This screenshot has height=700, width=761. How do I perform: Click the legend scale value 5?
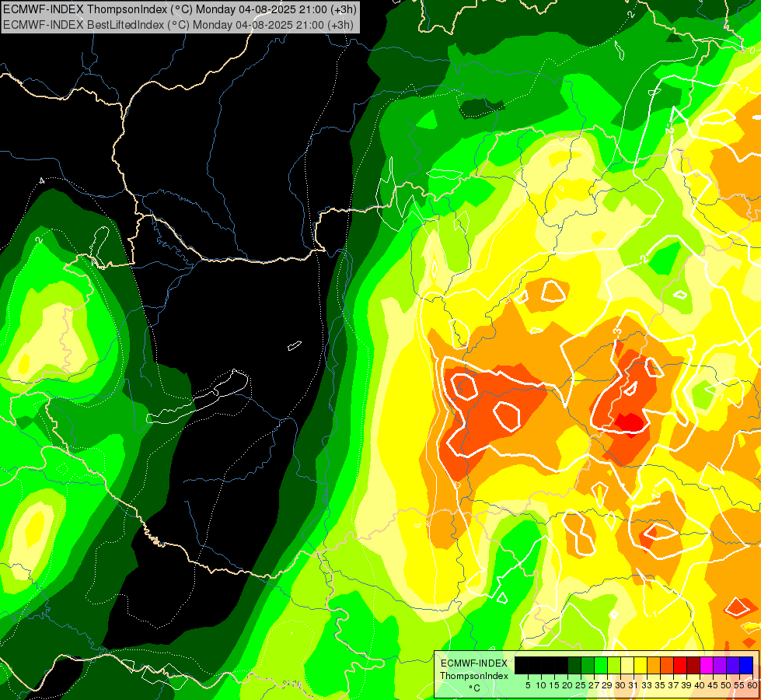pos(528,685)
